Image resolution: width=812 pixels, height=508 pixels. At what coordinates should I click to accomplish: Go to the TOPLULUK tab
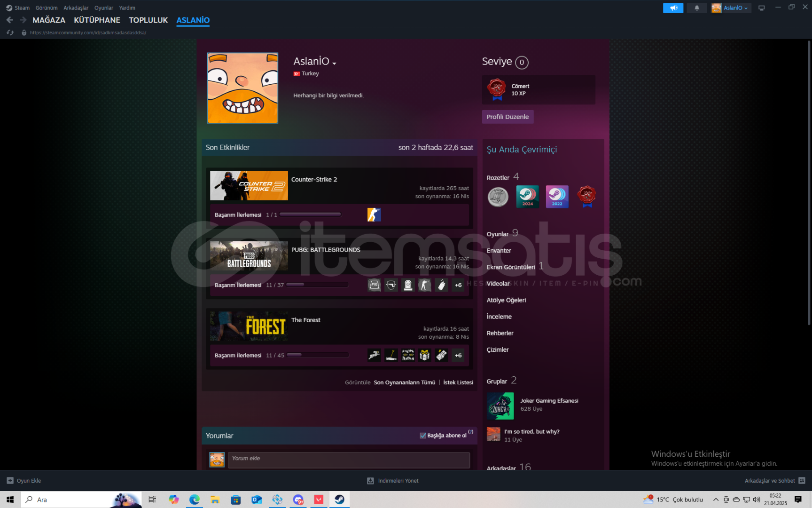click(148, 20)
